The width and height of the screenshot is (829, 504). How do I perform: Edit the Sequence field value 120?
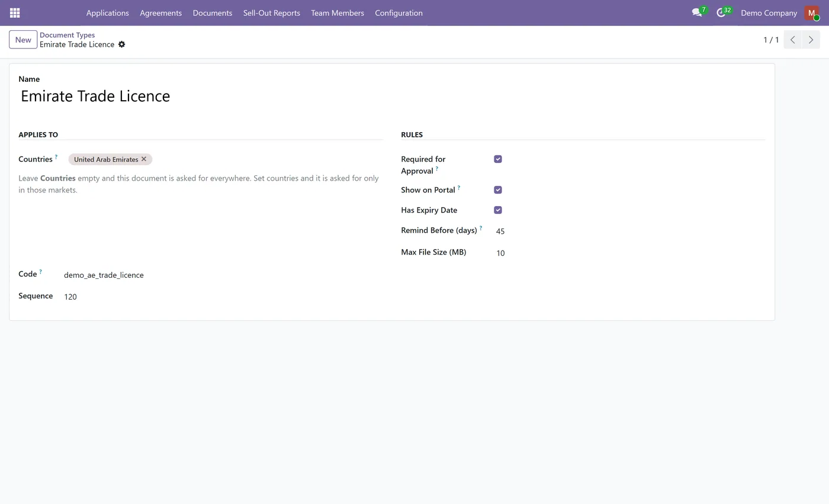pyautogui.click(x=223, y=297)
